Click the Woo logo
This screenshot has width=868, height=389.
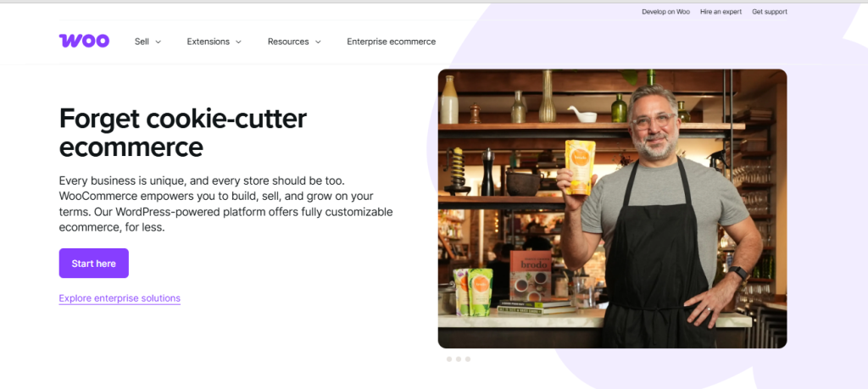[84, 41]
